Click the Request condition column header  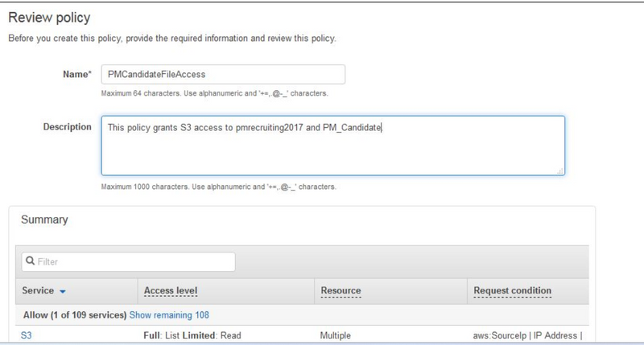(512, 290)
